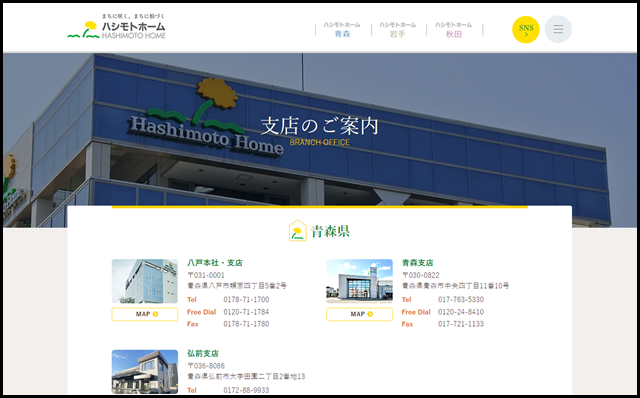Viewport: 640px width, 398px height.
Task: Go to ハシモトホーム 岩手 site
Action: coord(398,30)
